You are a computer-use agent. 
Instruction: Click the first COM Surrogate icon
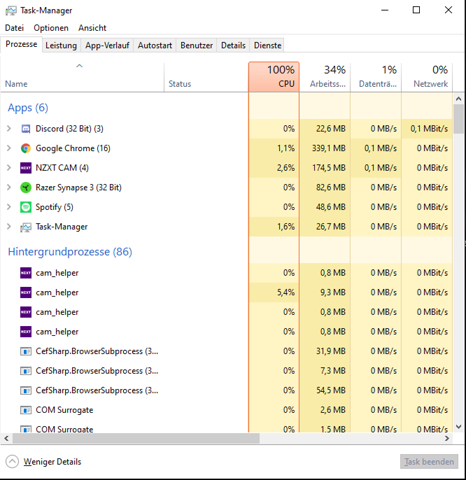[26, 410]
